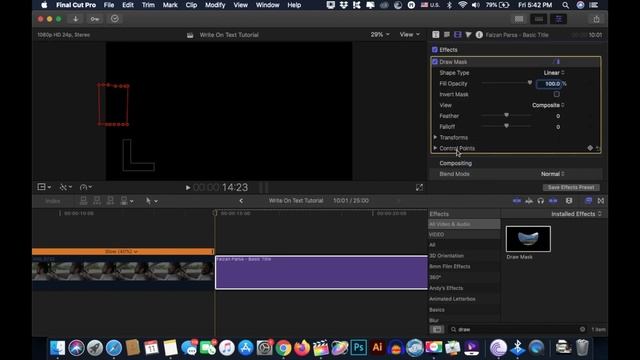Open the Mark menu

click(x=170, y=5)
